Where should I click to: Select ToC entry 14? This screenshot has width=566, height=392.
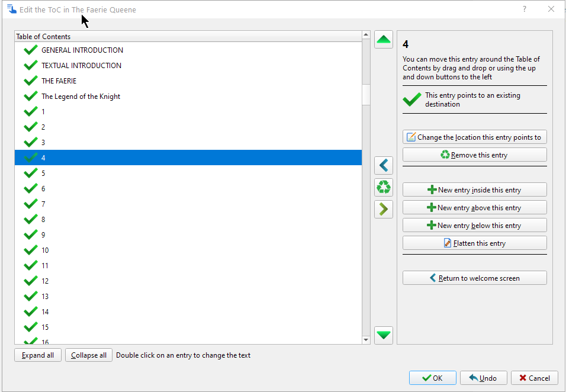coord(188,312)
